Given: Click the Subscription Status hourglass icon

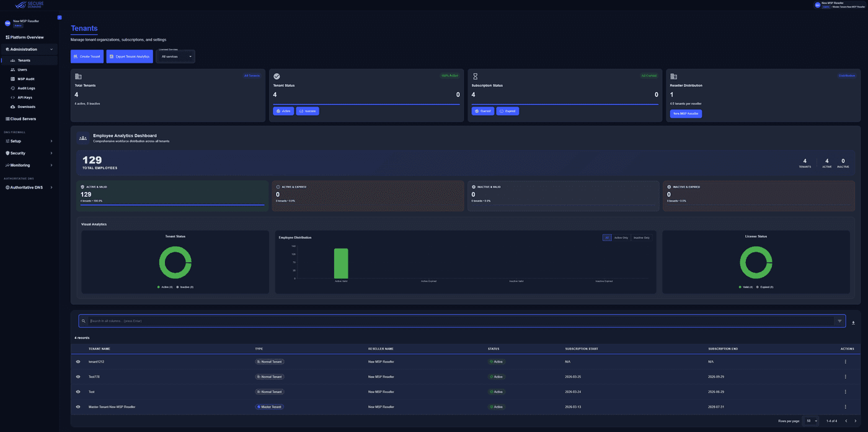Looking at the screenshot, I should [x=475, y=76].
